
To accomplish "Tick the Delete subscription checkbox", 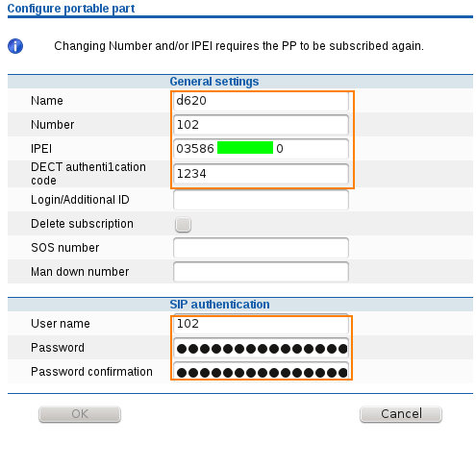I will 183,224.
